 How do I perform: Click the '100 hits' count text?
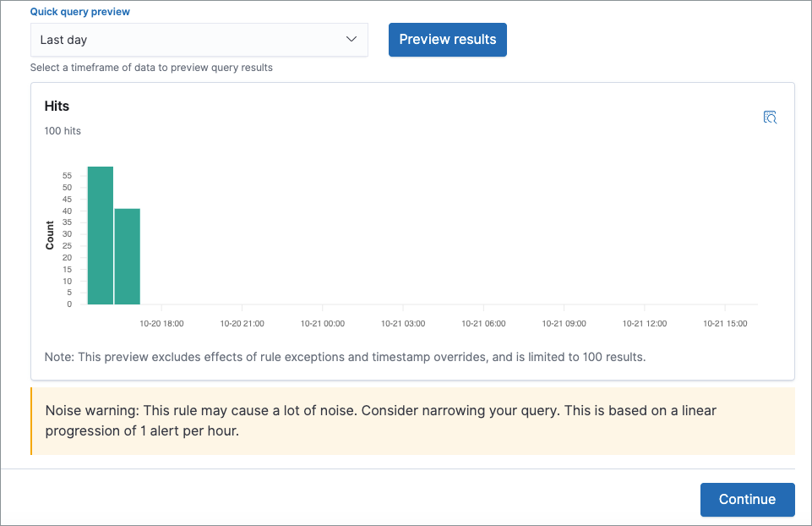coord(63,131)
